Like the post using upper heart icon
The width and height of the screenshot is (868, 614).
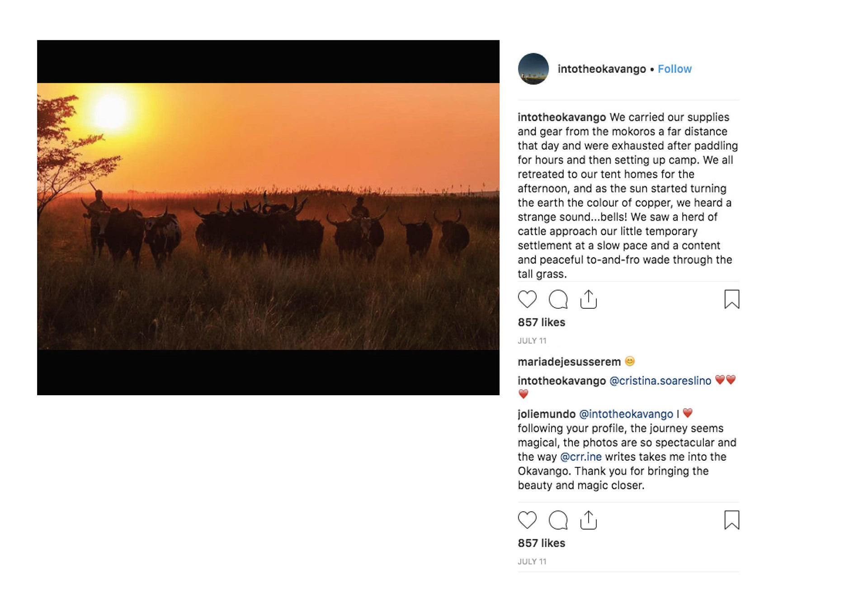(527, 299)
